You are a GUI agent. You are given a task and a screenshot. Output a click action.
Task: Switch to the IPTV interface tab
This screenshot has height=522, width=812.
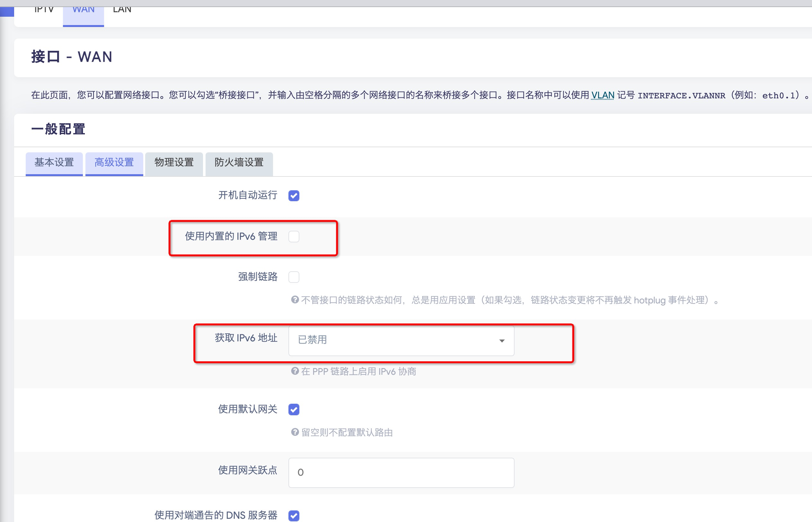44,10
